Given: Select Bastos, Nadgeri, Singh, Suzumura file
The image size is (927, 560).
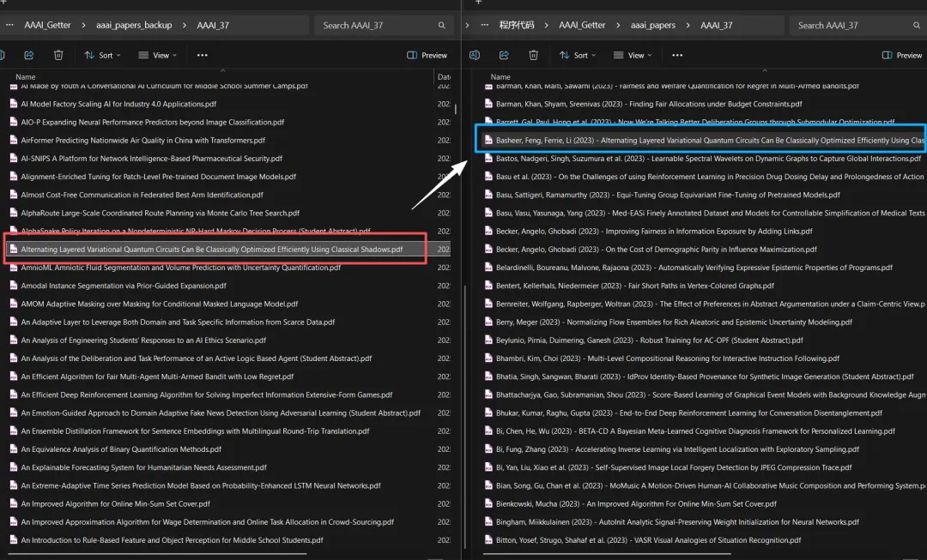Looking at the screenshot, I should tap(704, 159).
